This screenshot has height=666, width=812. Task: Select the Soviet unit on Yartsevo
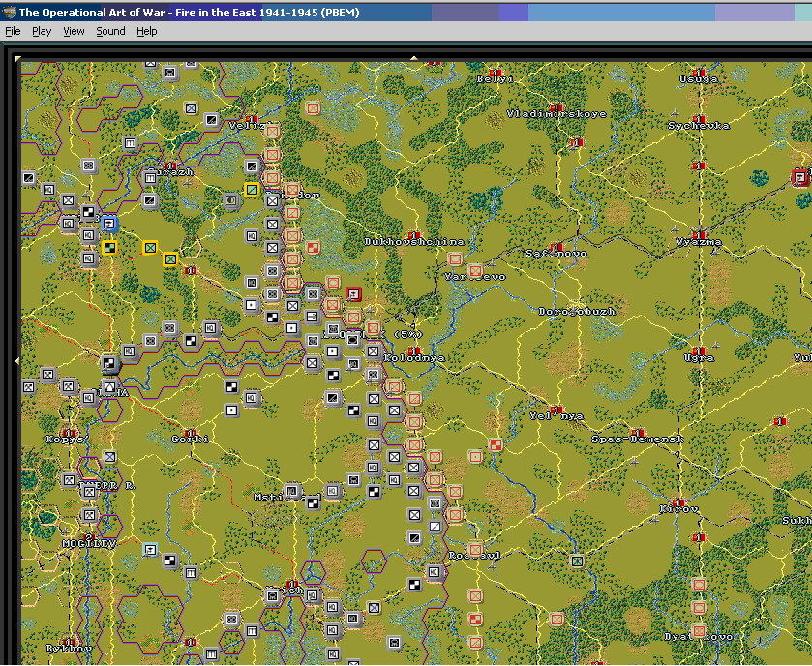(475, 270)
